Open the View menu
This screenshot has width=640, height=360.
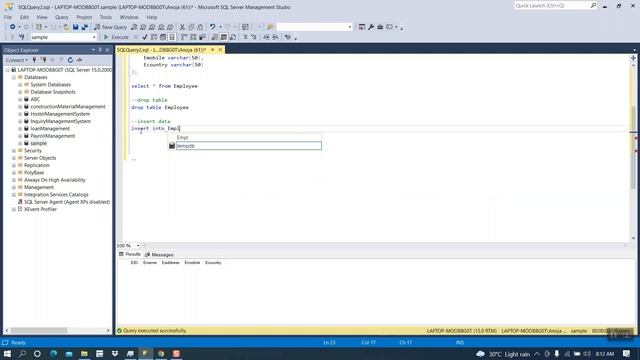click(42, 17)
